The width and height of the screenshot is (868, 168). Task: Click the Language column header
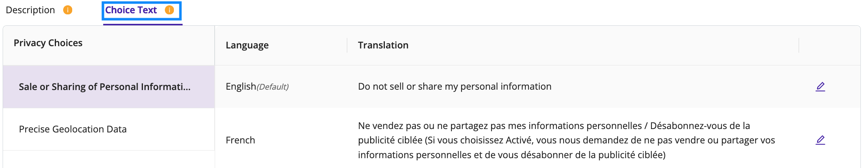(247, 45)
